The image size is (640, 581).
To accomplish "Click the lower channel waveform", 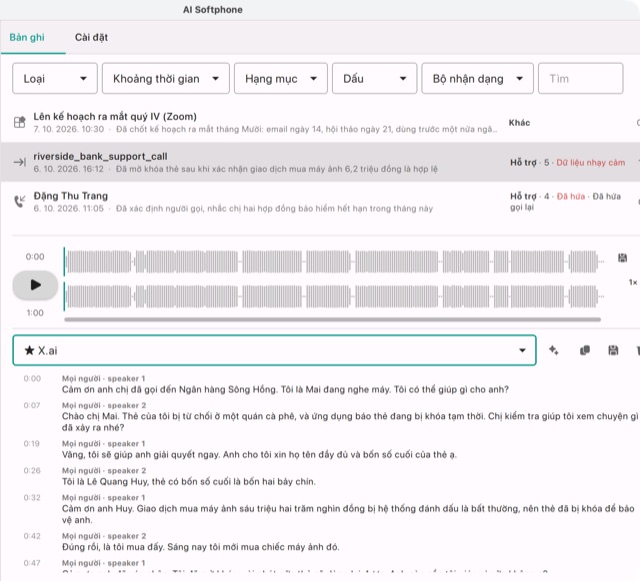I will click(x=333, y=297).
